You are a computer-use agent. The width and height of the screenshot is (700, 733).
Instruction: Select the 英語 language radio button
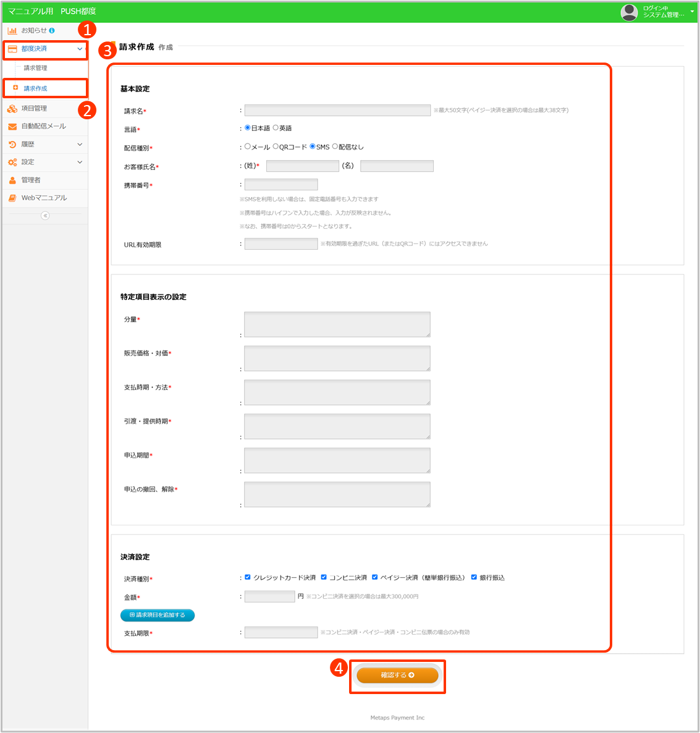(x=276, y=128)
